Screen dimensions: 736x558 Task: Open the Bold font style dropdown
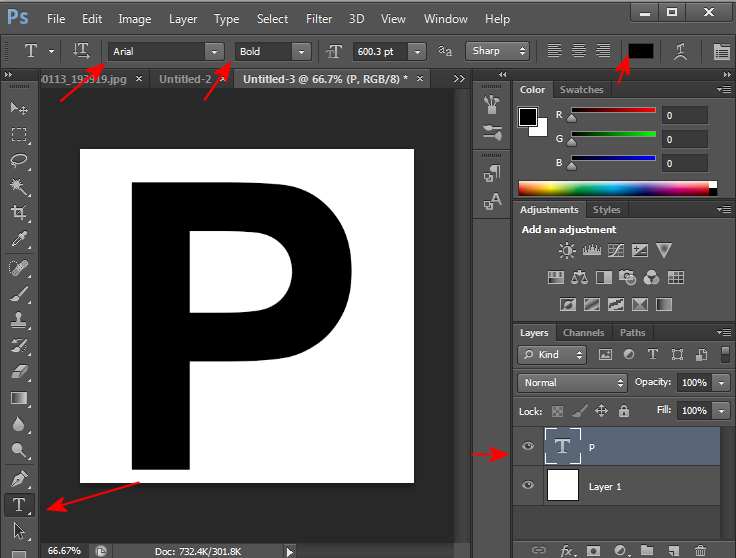point(300,51)
